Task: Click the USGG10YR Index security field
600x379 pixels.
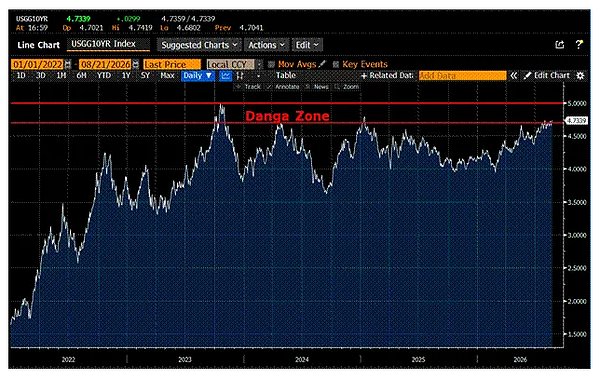Action: tap(108, 44)
